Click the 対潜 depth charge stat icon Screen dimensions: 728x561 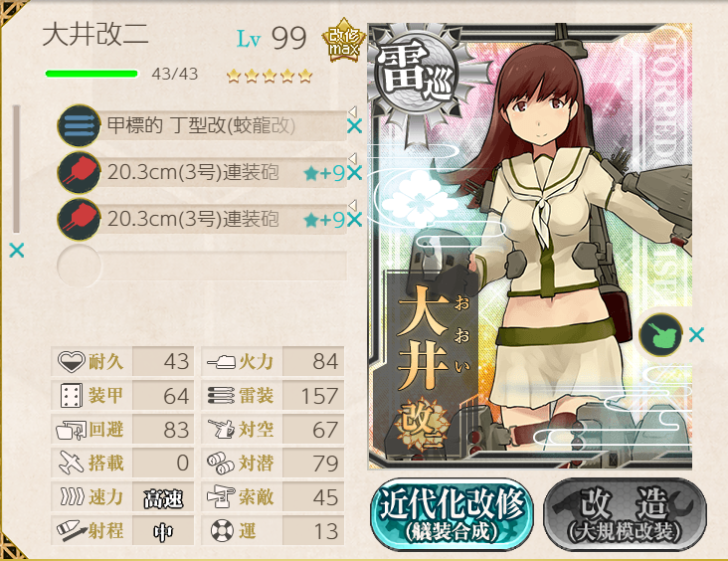pos(221,463)
